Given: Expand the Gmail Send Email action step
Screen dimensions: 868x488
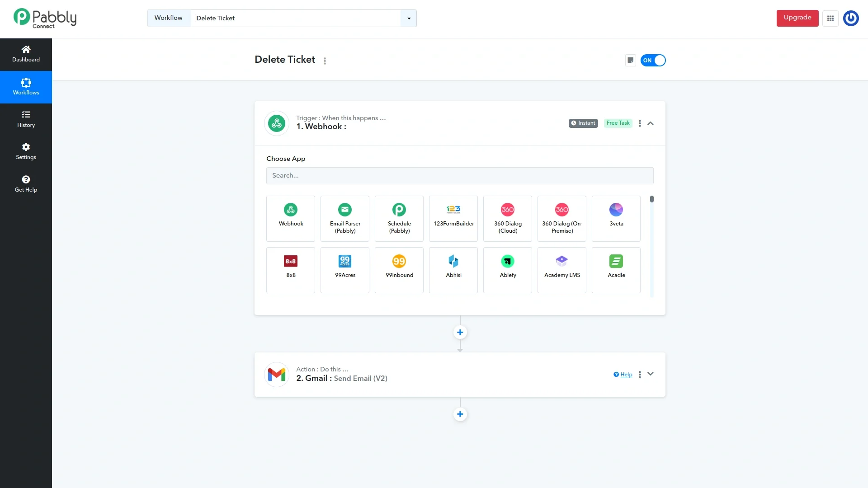Looking at the screenshot, I should point(651,374).
